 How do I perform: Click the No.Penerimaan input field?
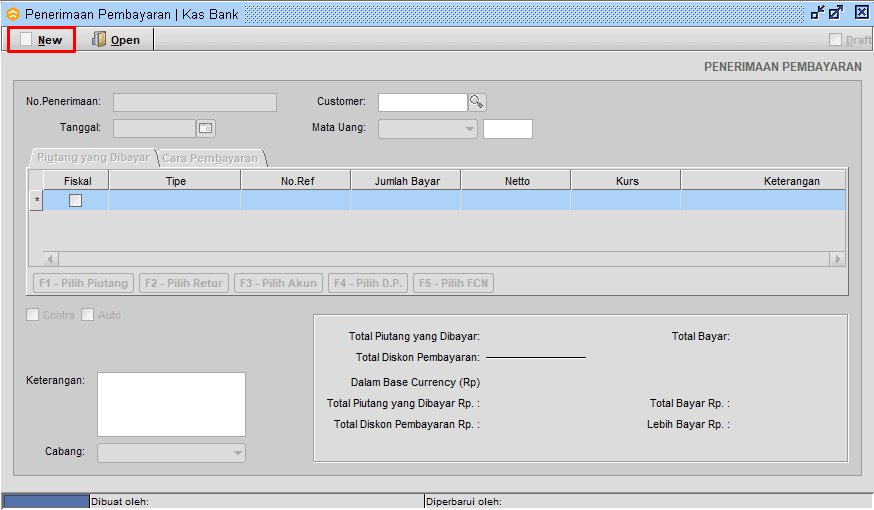click(x=195, y=102)
